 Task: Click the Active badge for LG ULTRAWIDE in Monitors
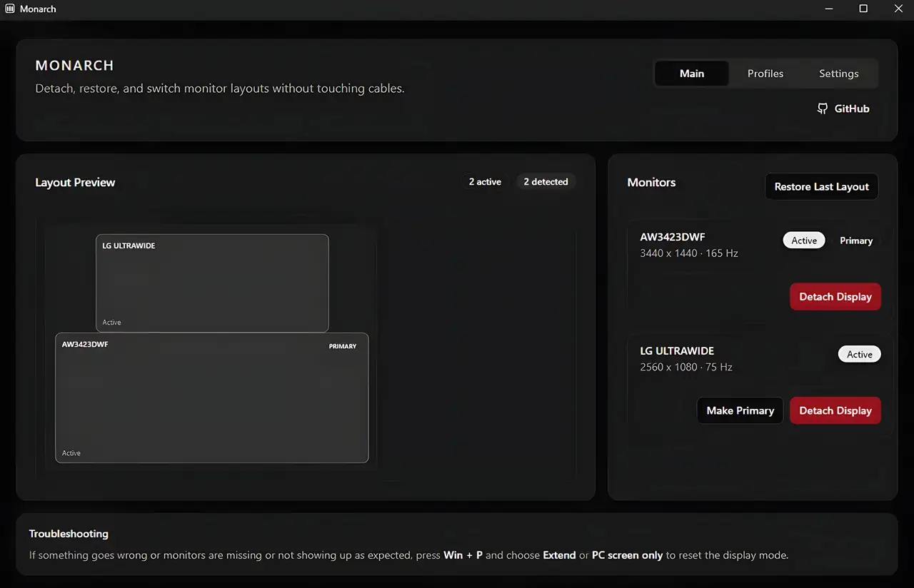coord(860,355)
